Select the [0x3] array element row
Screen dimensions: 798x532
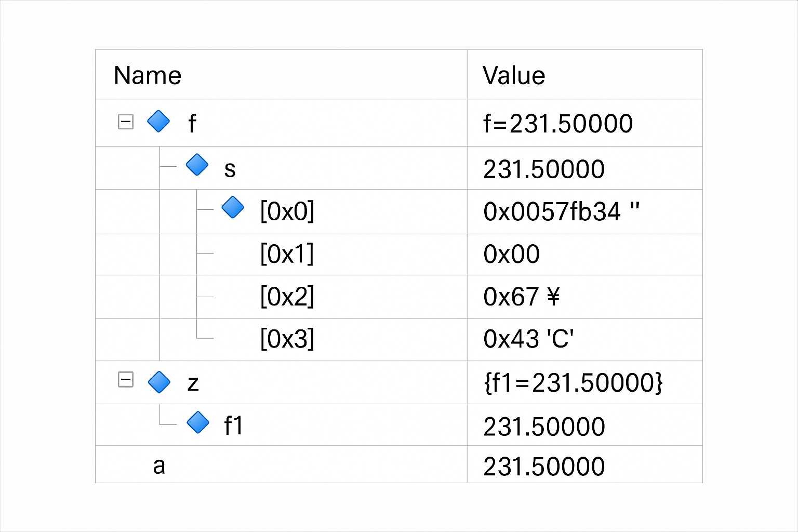(x=287, y=339)
